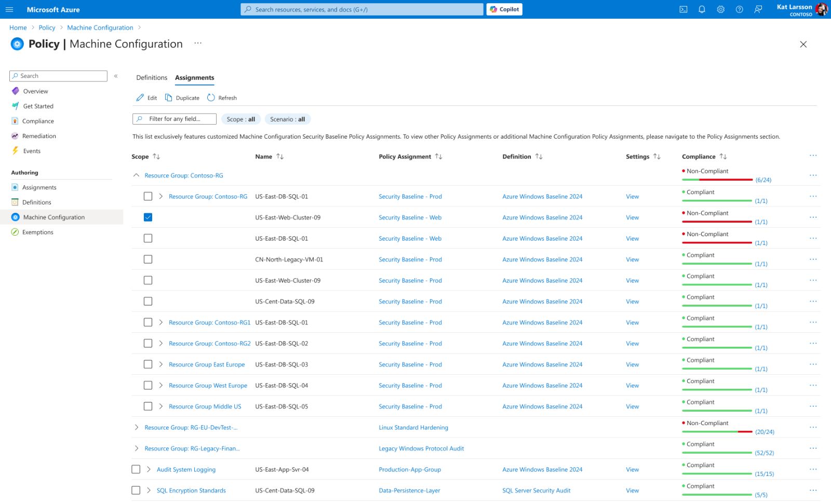
Task: Uncheck the US-East-Web-Cluster-09 Web row checkbox
Action: click(x=148, y=217)
